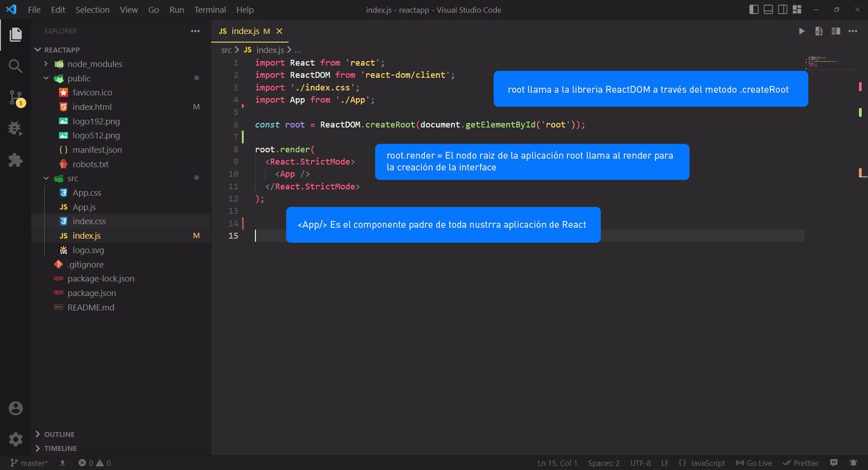
Task: Open favicon.ico in the explorer
Action: tap(121, 93)
